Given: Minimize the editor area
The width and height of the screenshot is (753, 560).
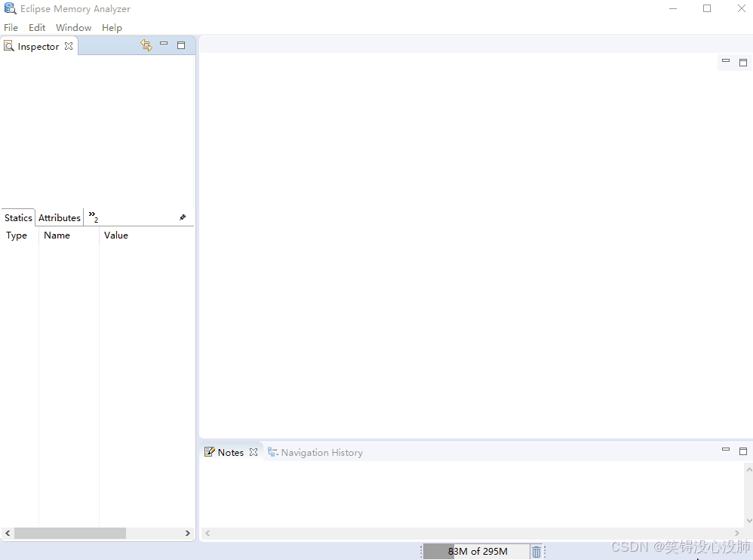Looking at the screenshot, I should [726, 61].
